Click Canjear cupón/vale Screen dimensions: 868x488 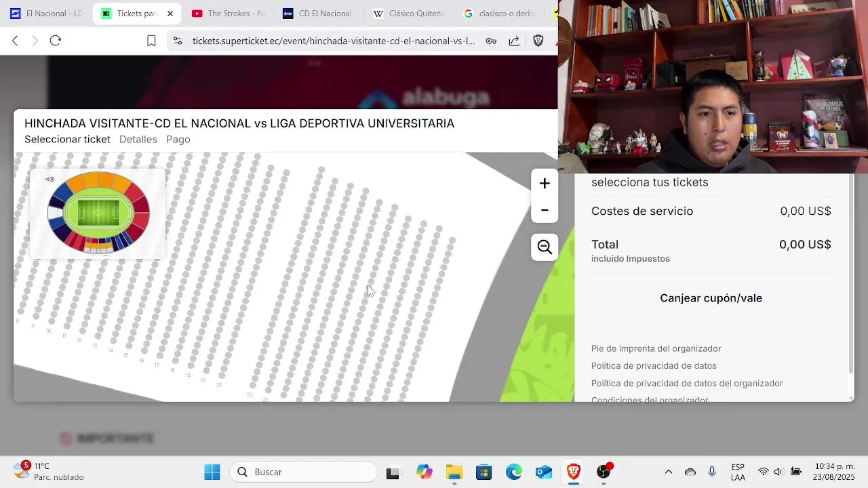[711, 298]
